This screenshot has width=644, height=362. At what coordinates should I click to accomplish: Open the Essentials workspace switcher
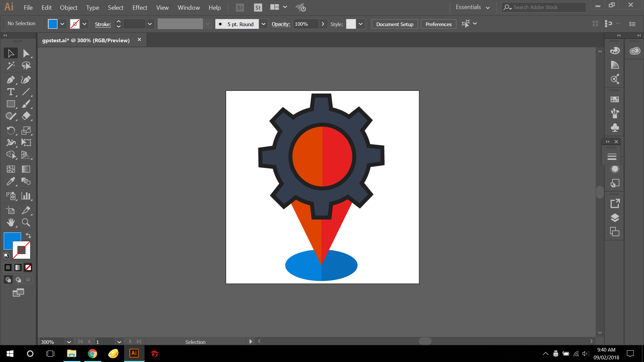(472, 7)
